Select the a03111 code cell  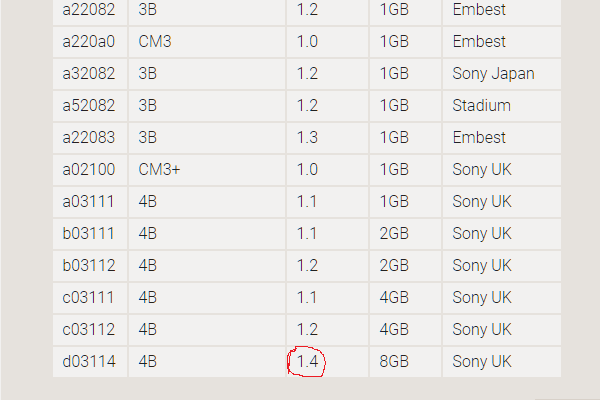pyautogui.click(x=88, y=201)
